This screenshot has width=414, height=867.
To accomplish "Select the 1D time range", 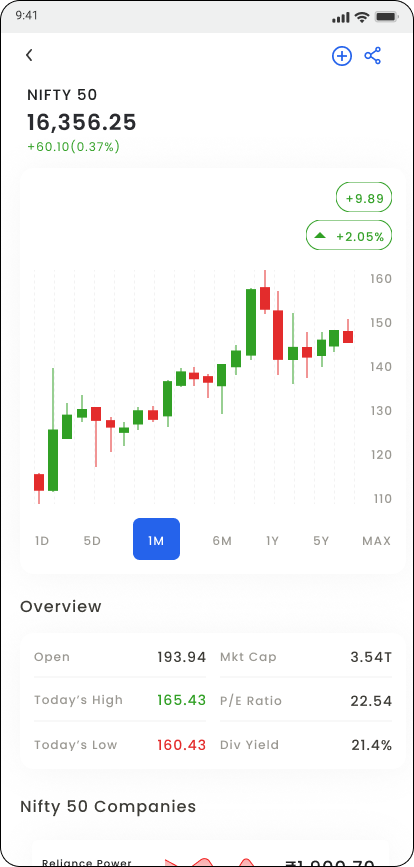I will click(x=42, y=541).
